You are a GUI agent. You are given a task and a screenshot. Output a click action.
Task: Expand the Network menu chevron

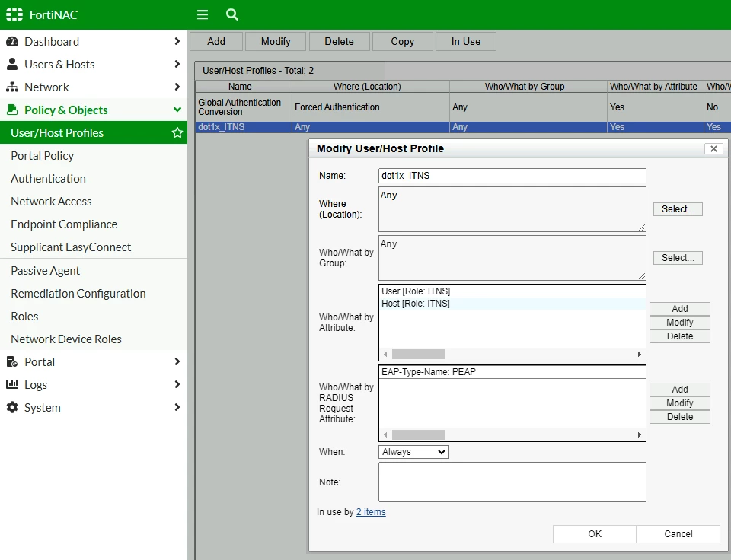[177, 87]
